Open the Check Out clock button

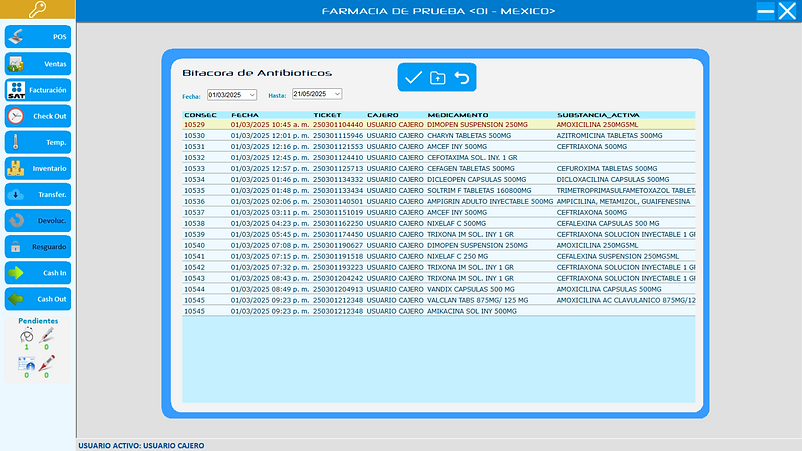(38, 116)
